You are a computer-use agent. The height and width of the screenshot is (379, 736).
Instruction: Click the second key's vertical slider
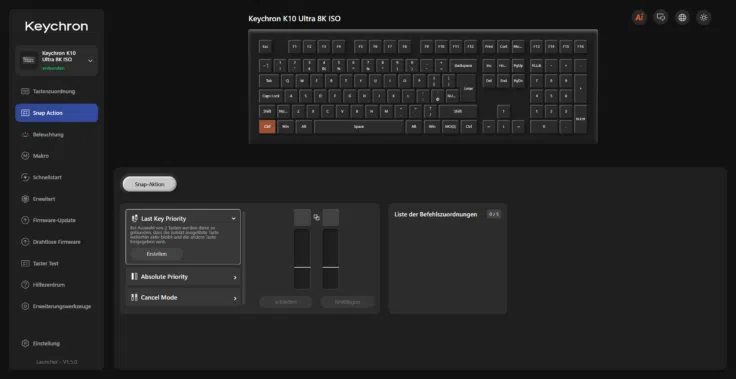(x=330, y=259)
